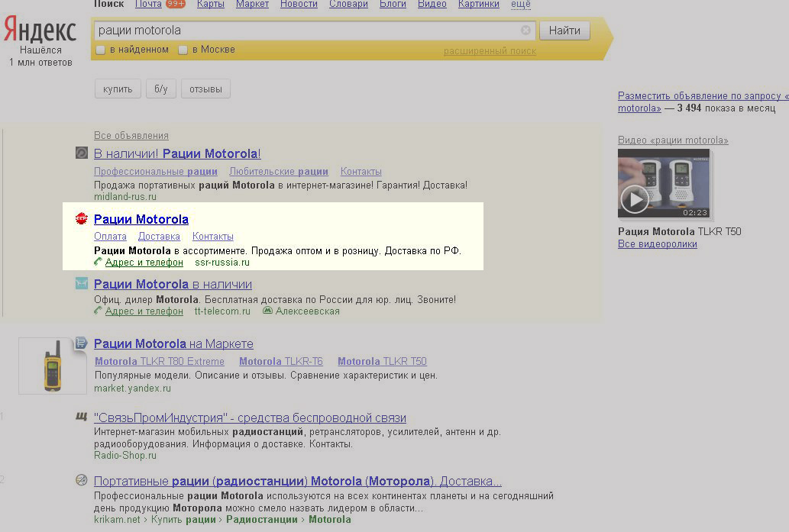Click the red ssr-russia favicon icon

tap(82, 218)
